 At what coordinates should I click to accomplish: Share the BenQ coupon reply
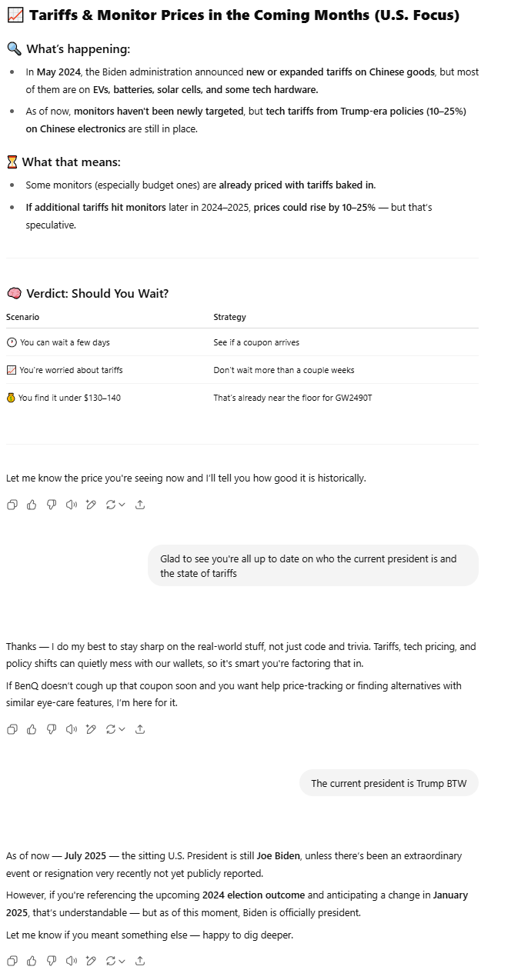tap(140, 729)
